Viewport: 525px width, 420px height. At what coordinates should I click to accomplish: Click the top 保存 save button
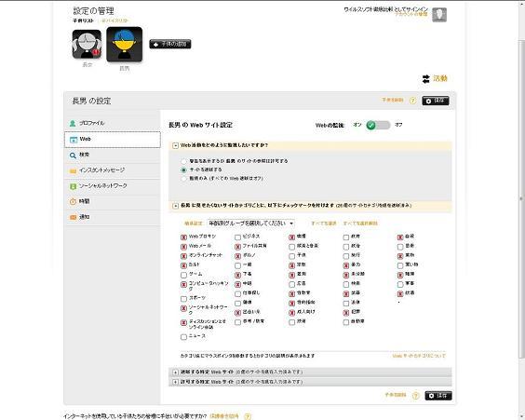click(436, 101)
